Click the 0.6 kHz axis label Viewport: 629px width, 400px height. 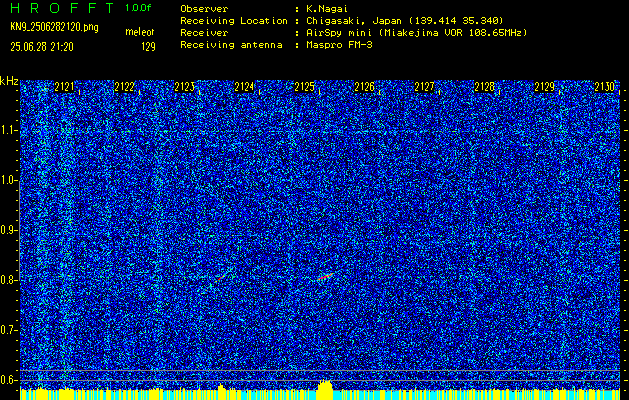pos(7,380)
